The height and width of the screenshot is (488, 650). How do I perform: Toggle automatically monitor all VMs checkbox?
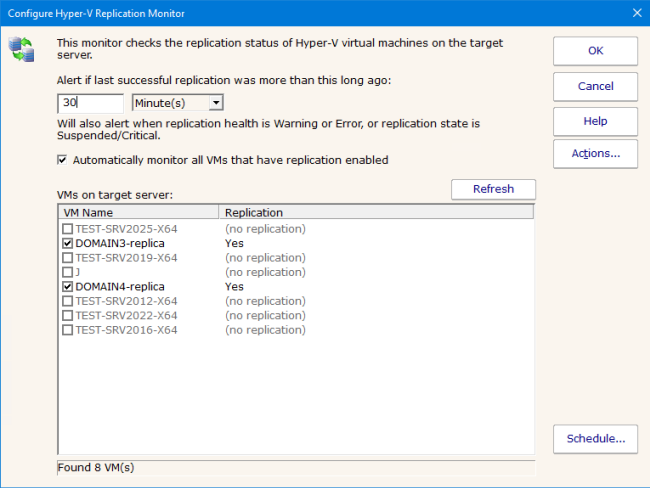63,160
